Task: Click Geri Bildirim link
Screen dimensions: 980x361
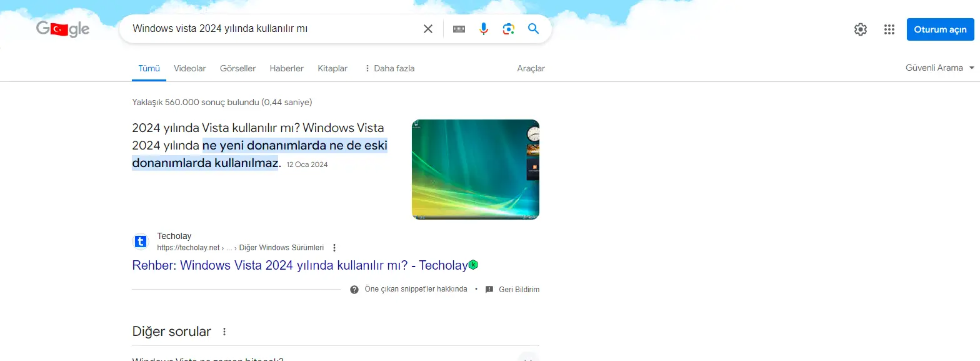Action: tap(519, 290)
